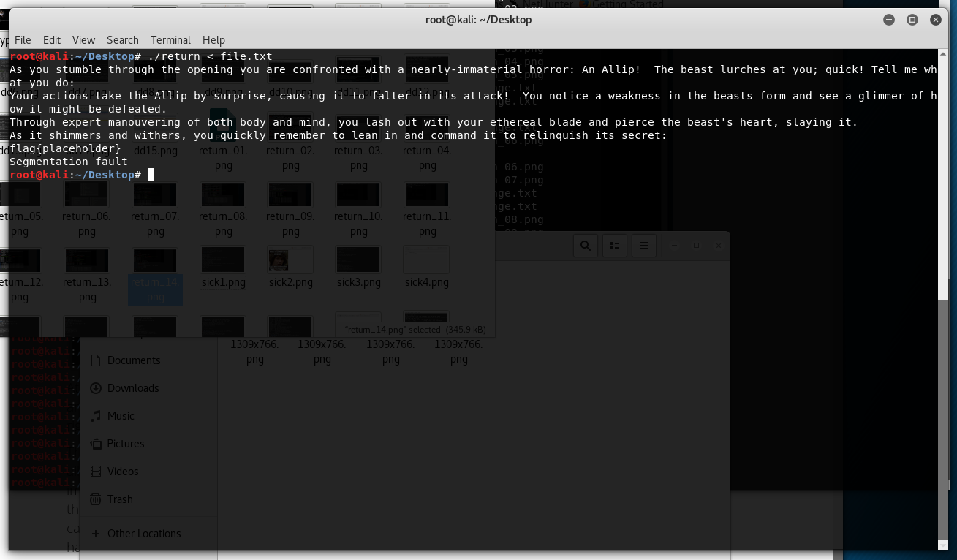Expand the terminal Search menu
The height and width of the screenshot is (560, 957).
[122, 40]
